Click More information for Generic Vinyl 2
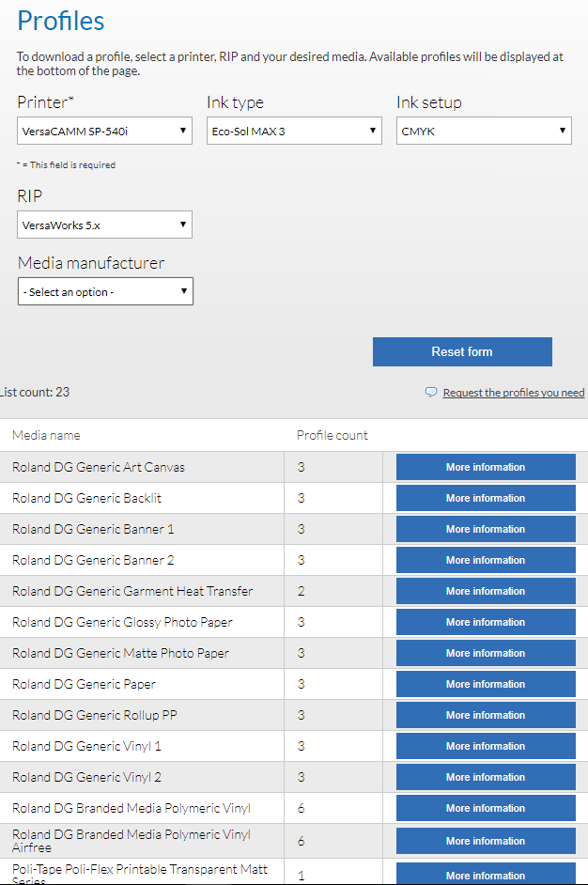 point(486,777)
